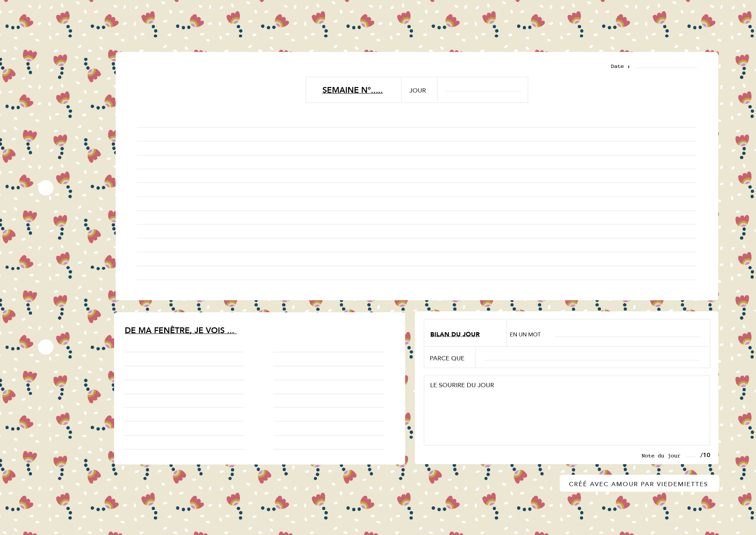This screenshot has height=535, width=756.
Task: Click the Note du jour score blank
Action: tap(690, 457)
